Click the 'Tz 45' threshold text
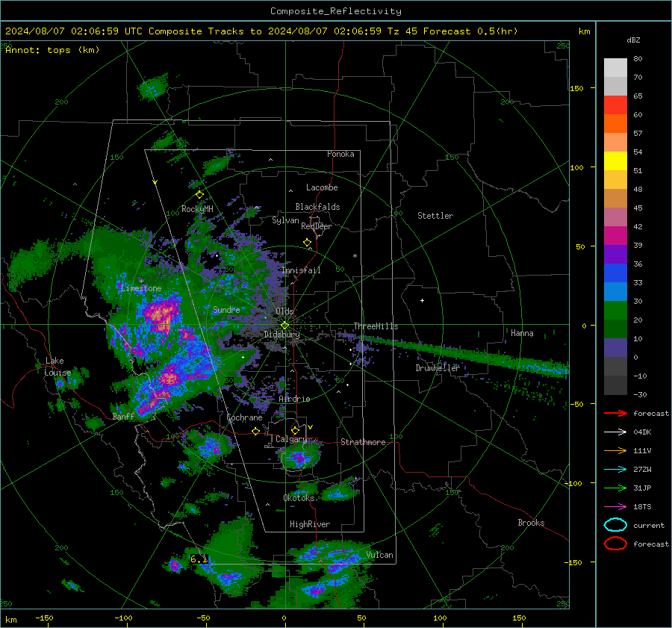Screen dimensions: 672x628 pyautogui.click(x=402, y=31)
